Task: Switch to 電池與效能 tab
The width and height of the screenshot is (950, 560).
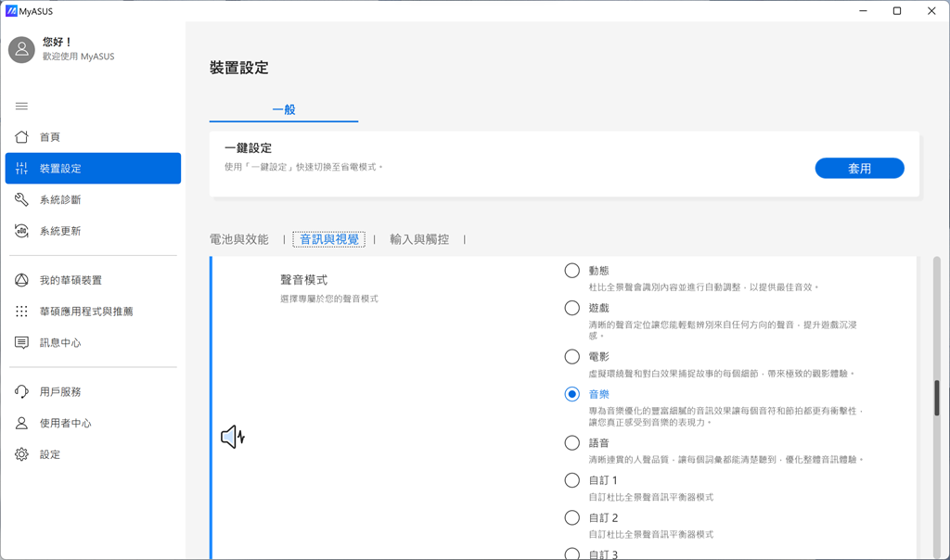Action: coord(239,239)
